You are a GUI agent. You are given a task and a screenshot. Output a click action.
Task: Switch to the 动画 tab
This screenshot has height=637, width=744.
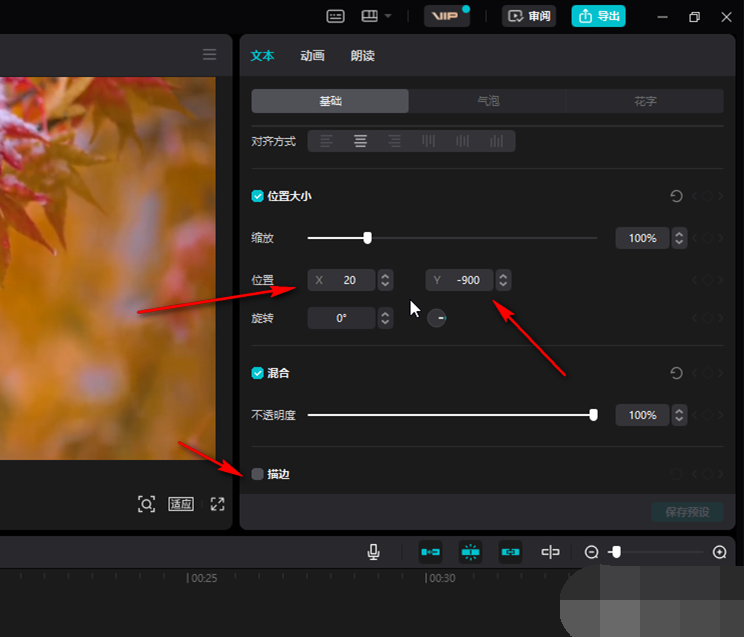(x=312, y=56)
